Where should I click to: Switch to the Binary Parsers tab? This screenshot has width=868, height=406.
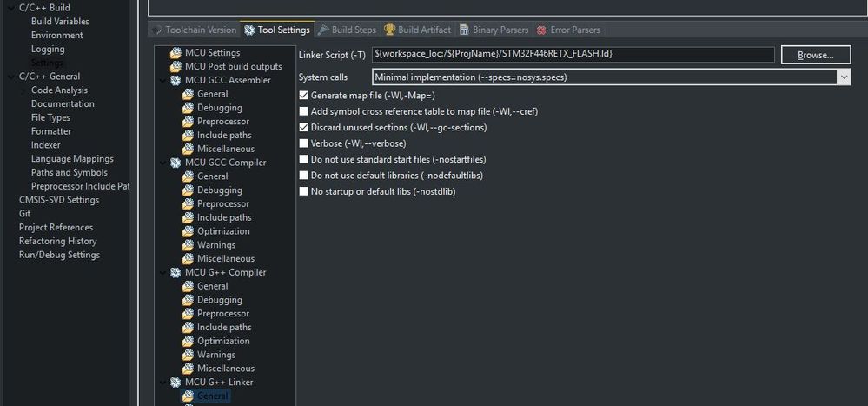click(x=494, y=30)
